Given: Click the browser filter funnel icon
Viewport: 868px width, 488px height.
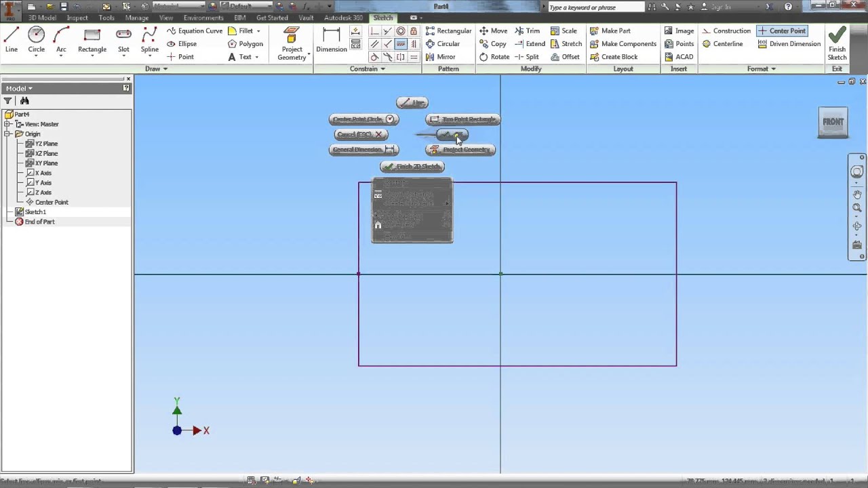Looking at the screenshot, I should (x=8, y=101).
